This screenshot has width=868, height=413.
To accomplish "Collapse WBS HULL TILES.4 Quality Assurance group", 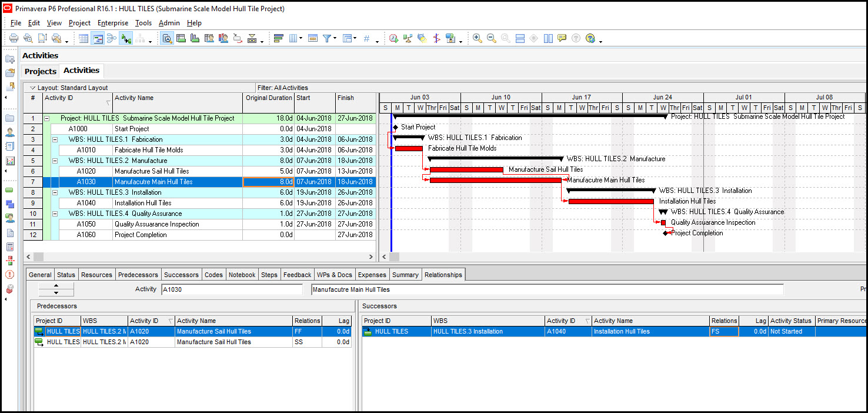I will coord(55,214).
